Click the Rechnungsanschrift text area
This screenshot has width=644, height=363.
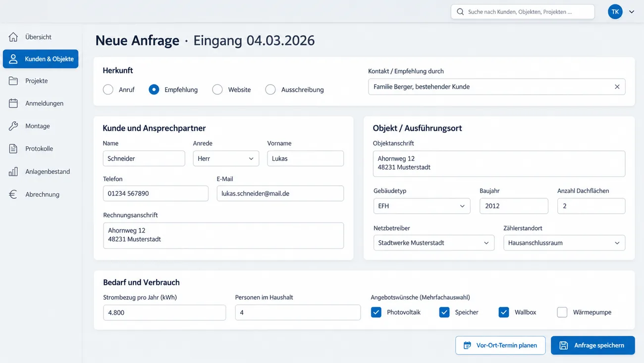[x=223, y=236]
